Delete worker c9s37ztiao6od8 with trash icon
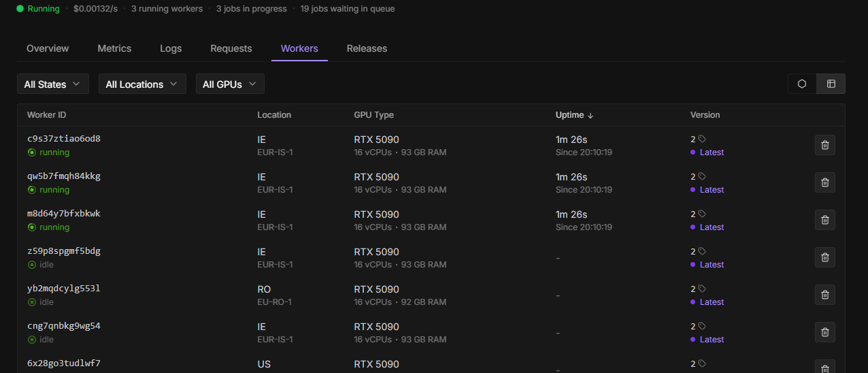 coord(824,145)
